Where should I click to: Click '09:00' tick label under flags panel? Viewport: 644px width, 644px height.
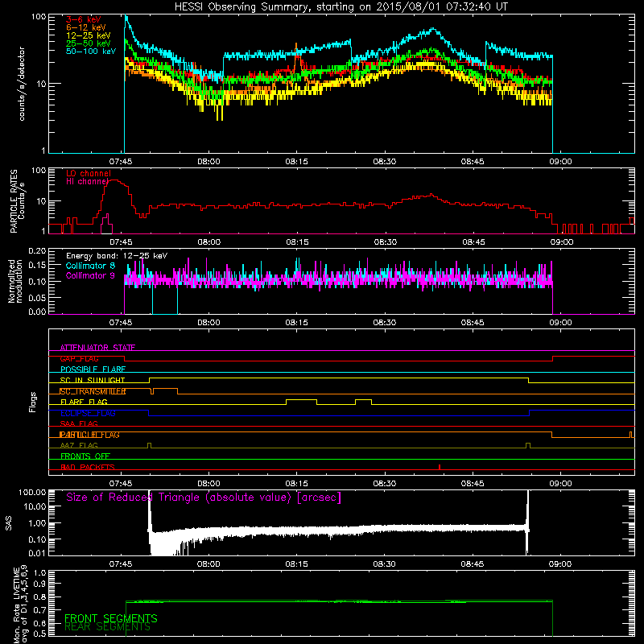point(560,484)
